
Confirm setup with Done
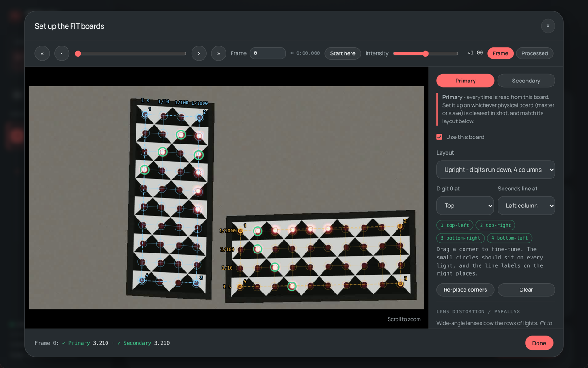pos(539,343)
